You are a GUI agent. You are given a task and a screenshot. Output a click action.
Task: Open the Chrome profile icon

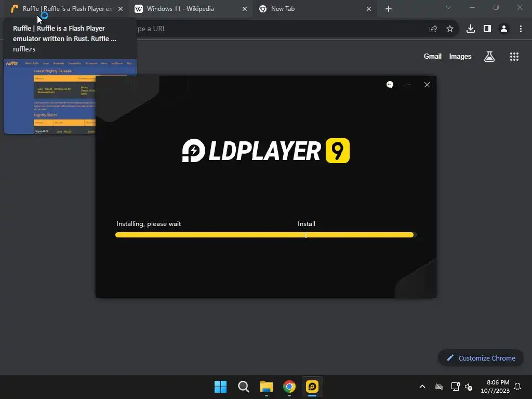pyautogui.click(x=504, y=29)
